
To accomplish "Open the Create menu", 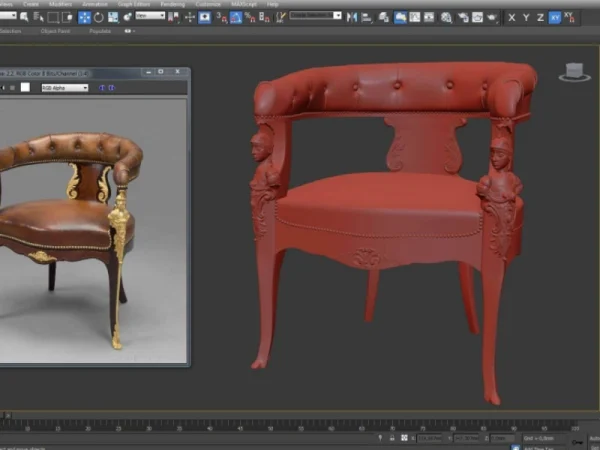I will click(x=31, y=4).
